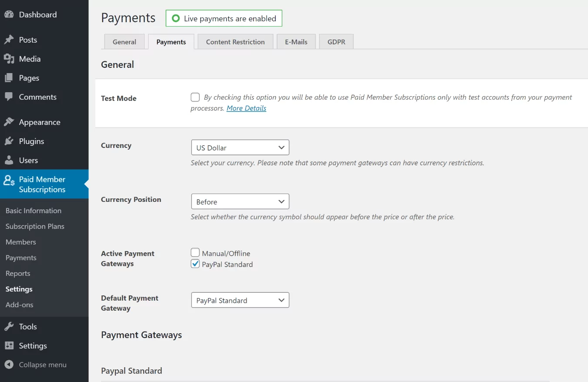Open WordPress Settings menu item at bottom

44,346
